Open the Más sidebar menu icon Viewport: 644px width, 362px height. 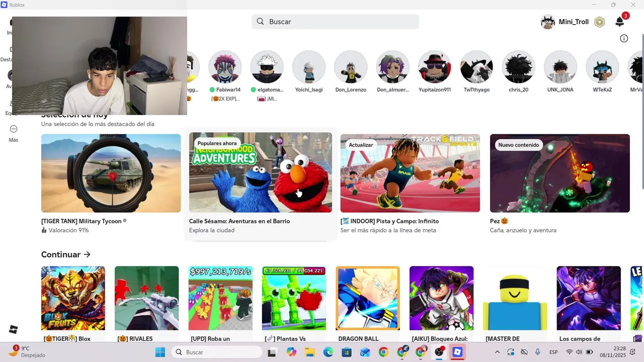coord(14,129)
